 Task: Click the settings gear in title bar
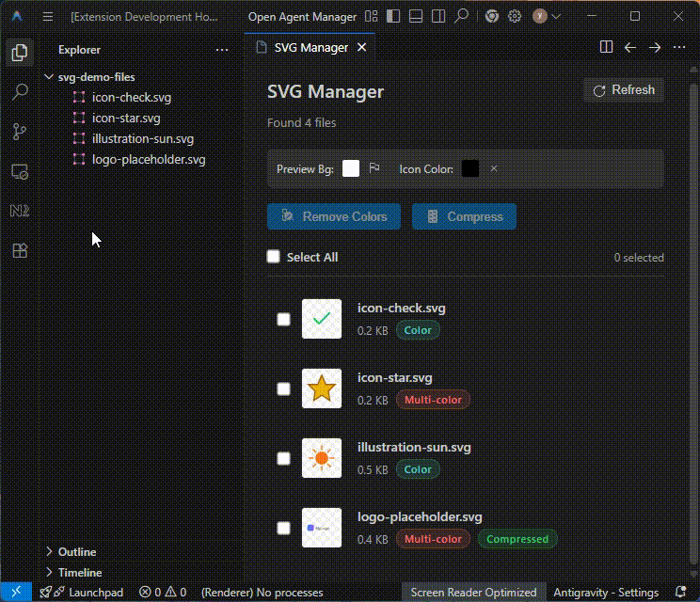pyautogui.click(x=515, y=17)
